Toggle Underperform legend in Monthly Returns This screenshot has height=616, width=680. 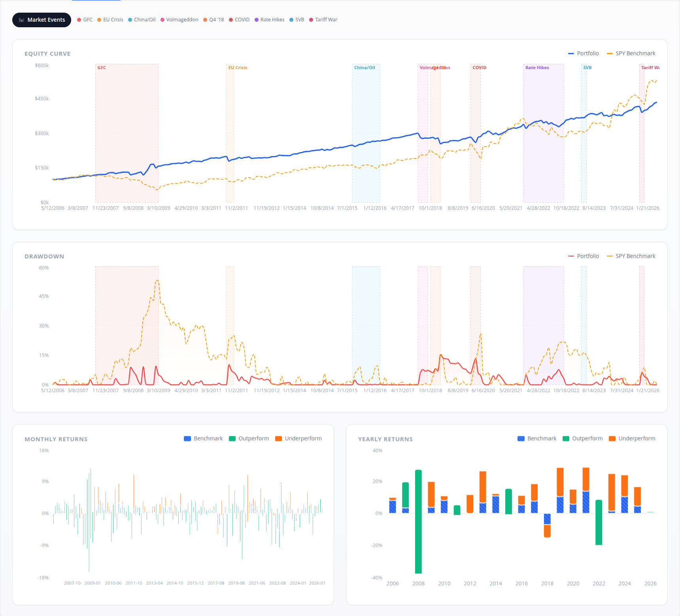tap(298, 439)
